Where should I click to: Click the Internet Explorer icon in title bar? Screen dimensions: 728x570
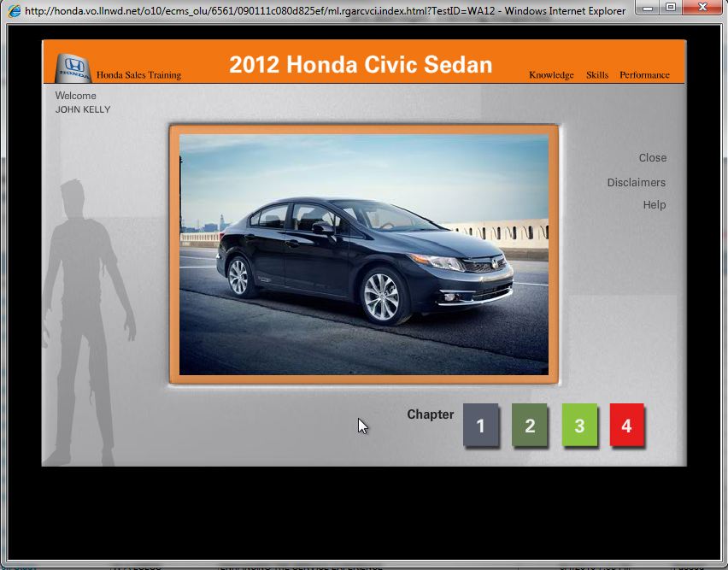point(13,11)
